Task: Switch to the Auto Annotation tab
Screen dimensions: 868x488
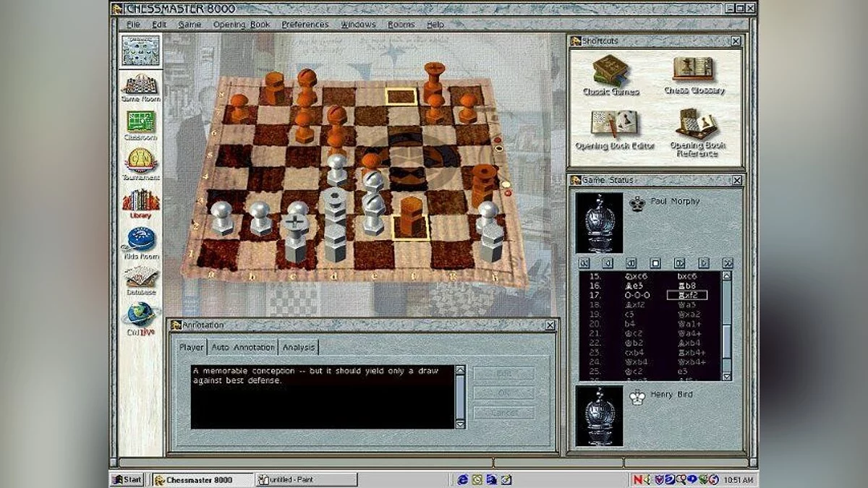Action: point(243,348)
